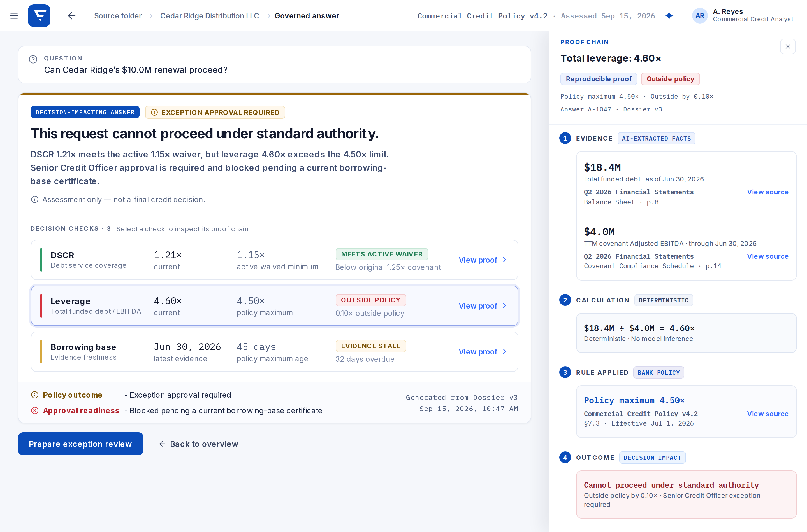Open the hamburger navigation menu
The image size is (807, 532).
[14, 16]
